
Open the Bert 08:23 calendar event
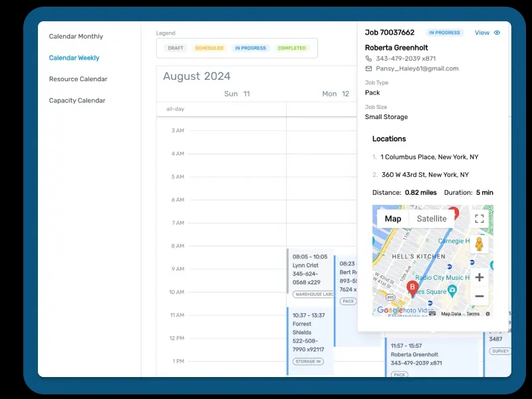point(346,301)
